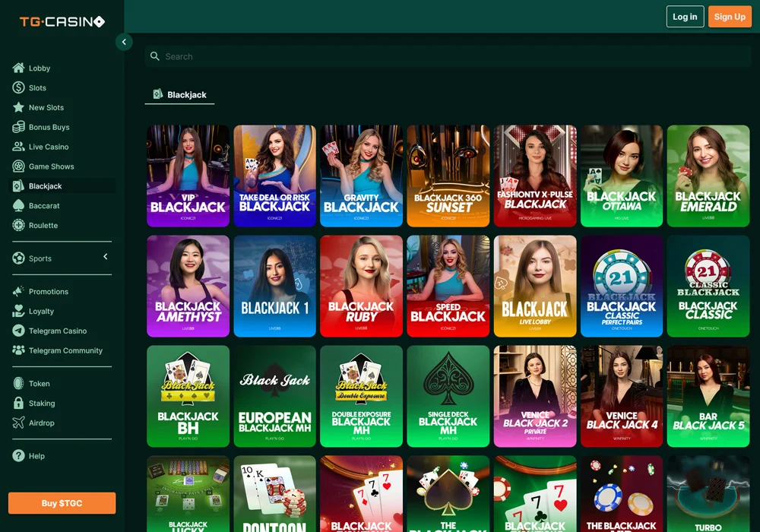Open the Promotions page

(x=46, y=291)
